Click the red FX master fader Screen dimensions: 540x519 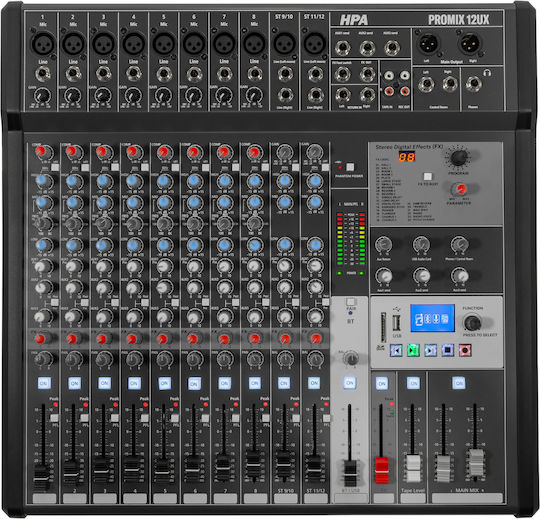coord(381,470)
